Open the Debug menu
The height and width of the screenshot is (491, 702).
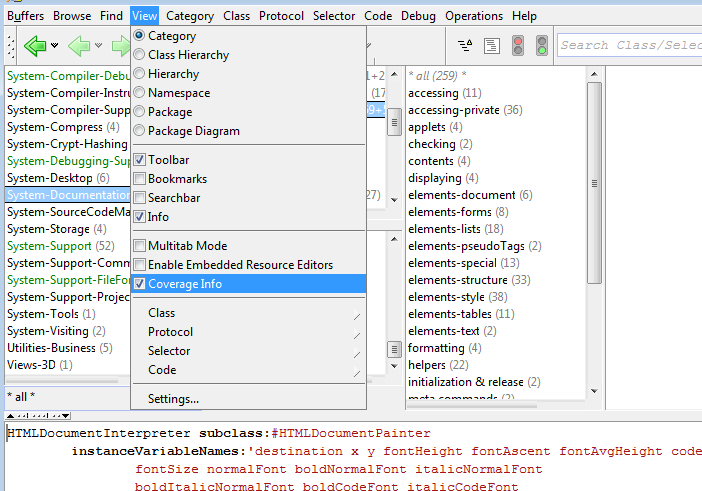418,16
